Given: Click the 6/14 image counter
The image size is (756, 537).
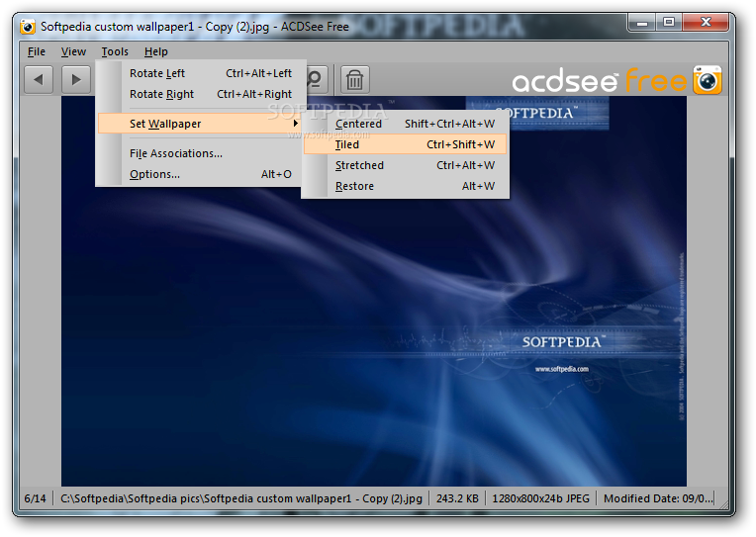Looking at the screenshot, I should pyautogui.click(x=36, y=498).
